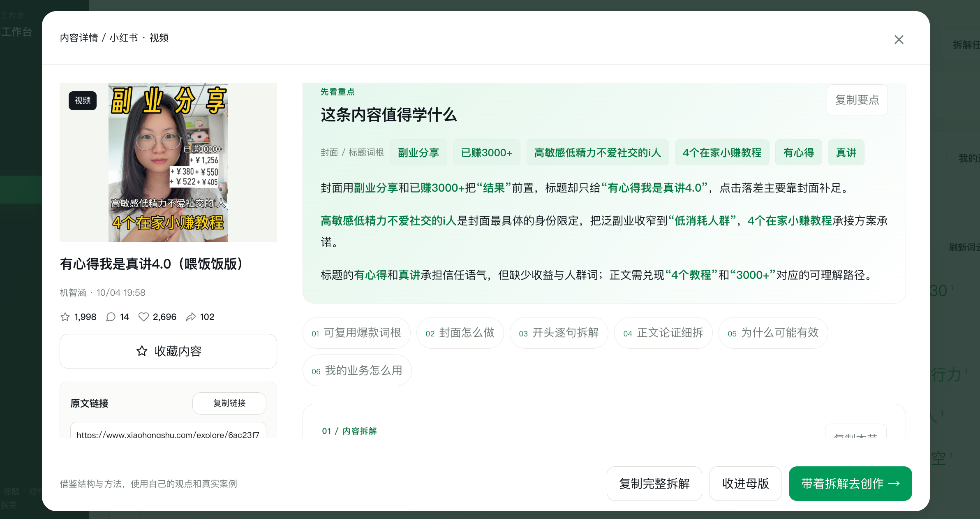This screenshot has height=519, width=980.
Task: Click the 01 / 内容拆解 section header
Action: pos(349,431)
